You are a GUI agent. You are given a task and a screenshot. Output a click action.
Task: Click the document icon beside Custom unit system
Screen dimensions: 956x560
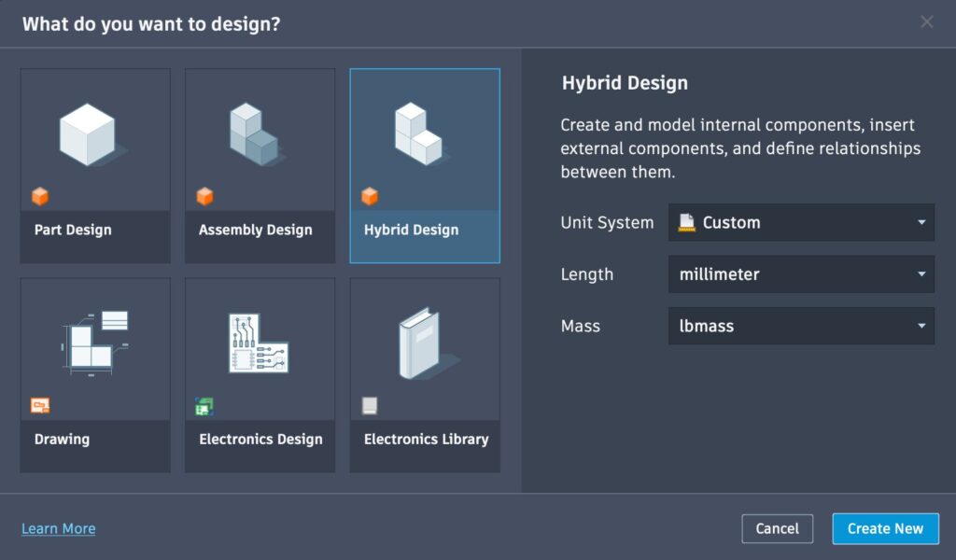pos(685,222)
